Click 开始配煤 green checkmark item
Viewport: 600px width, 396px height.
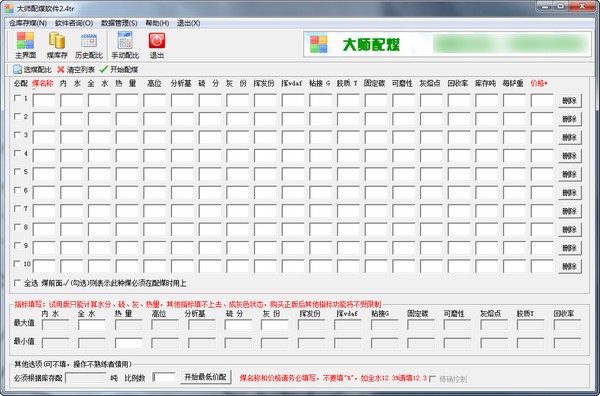(119, 70)
